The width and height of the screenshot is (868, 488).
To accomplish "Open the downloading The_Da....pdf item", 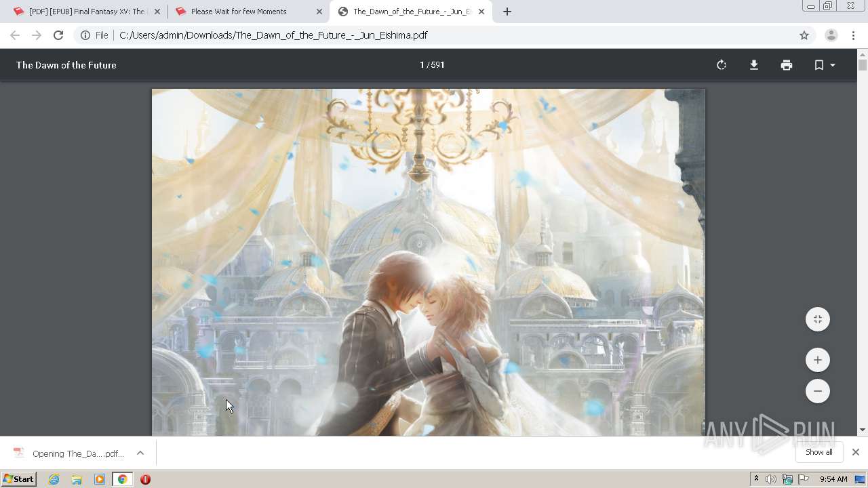I will pyautogui.click(x=69, y=453).
